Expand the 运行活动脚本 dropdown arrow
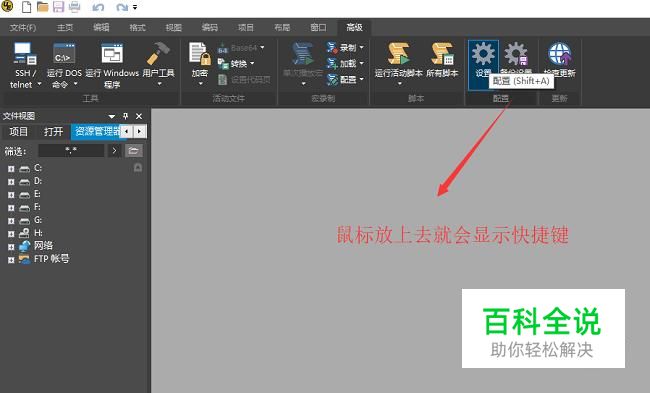The width and height of the screenshot is (650, 393). pyautogui.click(x=400, y=84)
